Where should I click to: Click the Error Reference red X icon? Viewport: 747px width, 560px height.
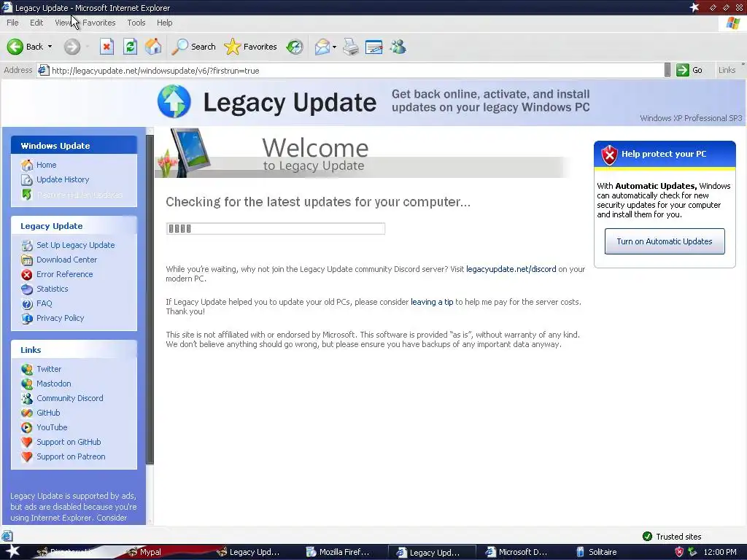(27, 275)
